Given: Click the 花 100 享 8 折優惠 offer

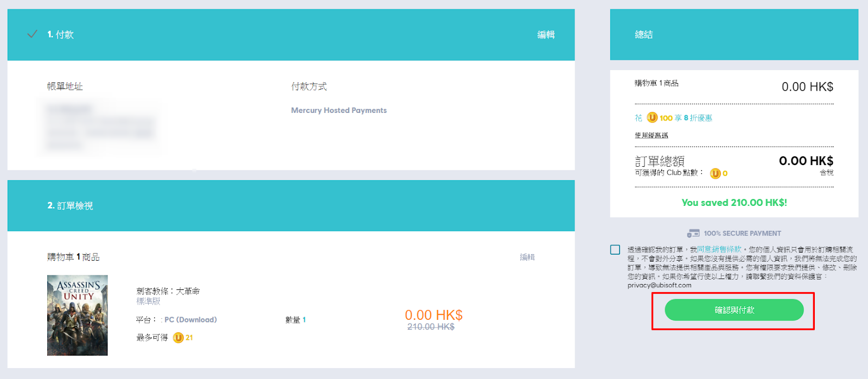Looking at the screenshot, I should click(673, 118).
